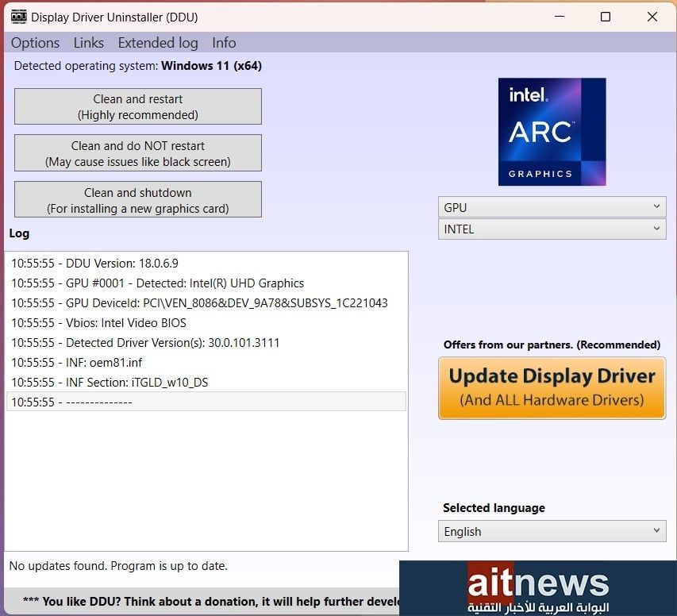This screenshot has width=677, height=616.
Task: Click Clean and shutdown button
Action: pyautogui.click(x=138, y=200)
